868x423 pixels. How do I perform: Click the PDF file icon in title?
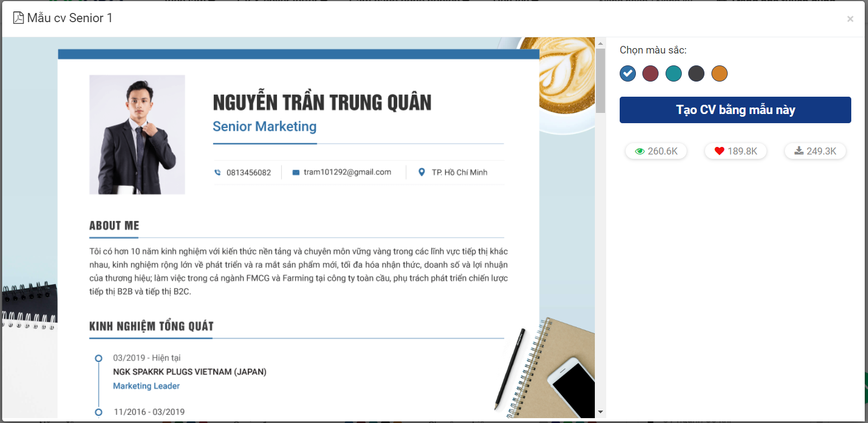18,18
